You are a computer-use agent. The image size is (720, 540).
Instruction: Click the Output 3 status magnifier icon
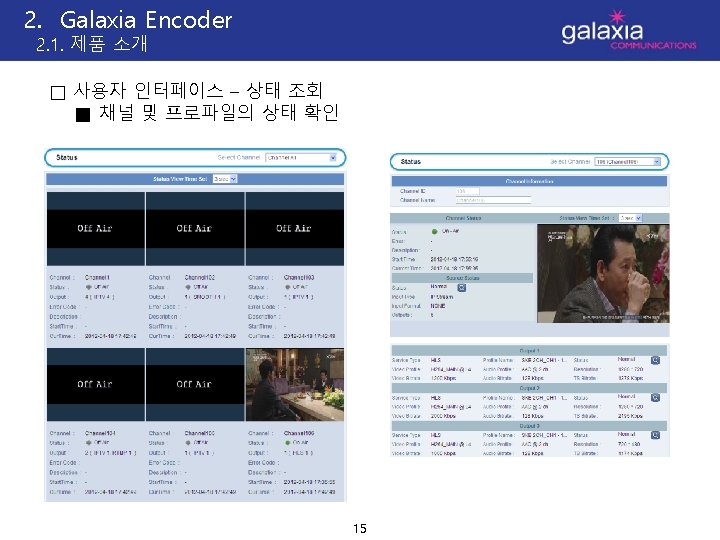[655, 435]
